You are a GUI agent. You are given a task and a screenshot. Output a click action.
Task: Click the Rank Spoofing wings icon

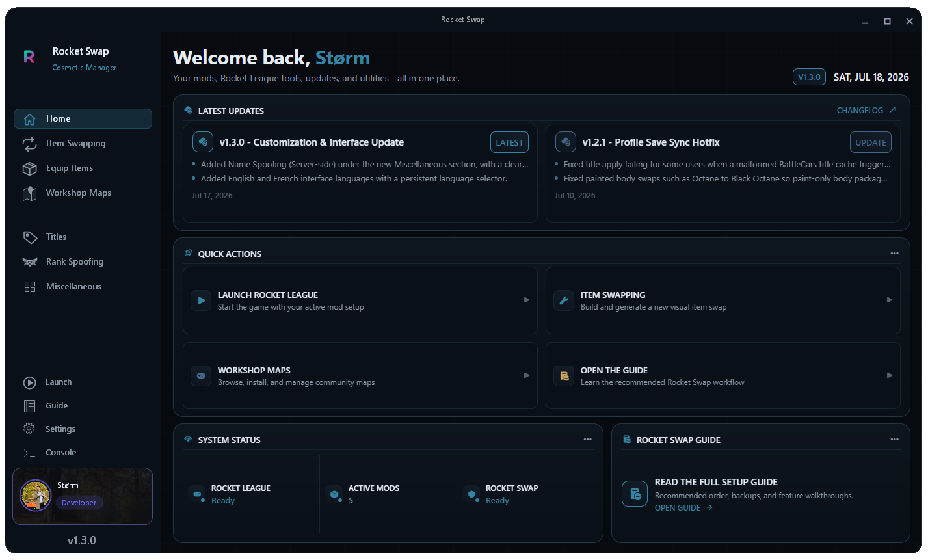pyautogui.click(x=30, y=262)
